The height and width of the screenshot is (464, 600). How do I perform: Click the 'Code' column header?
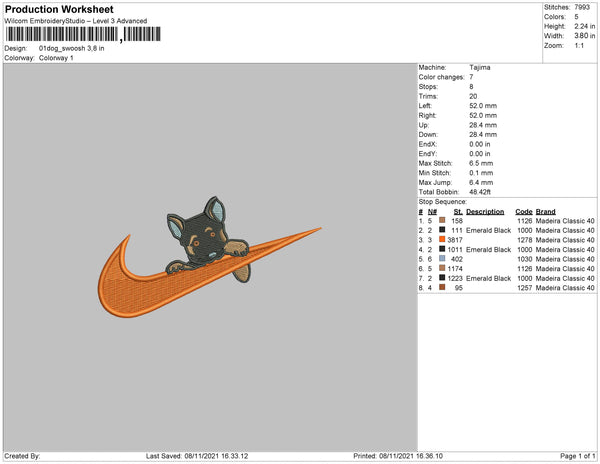[x=524, y=212]
